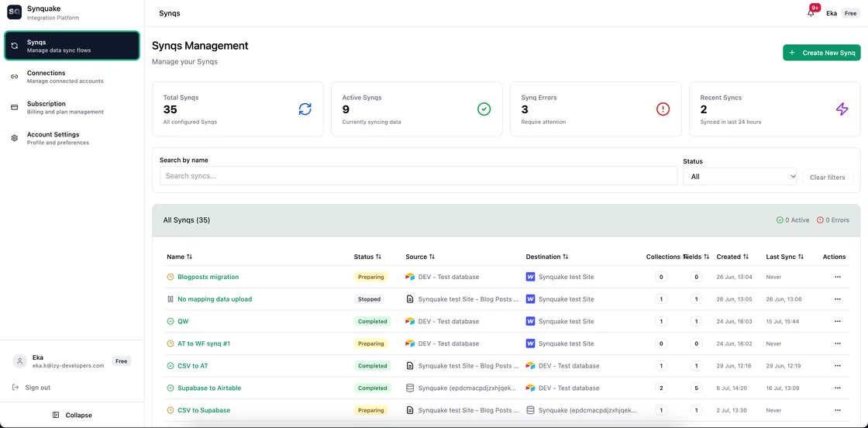Open the Synqs sidebar menu item
Image resolution: width=868 pixels, height=428 pixels.
[72, 46]
